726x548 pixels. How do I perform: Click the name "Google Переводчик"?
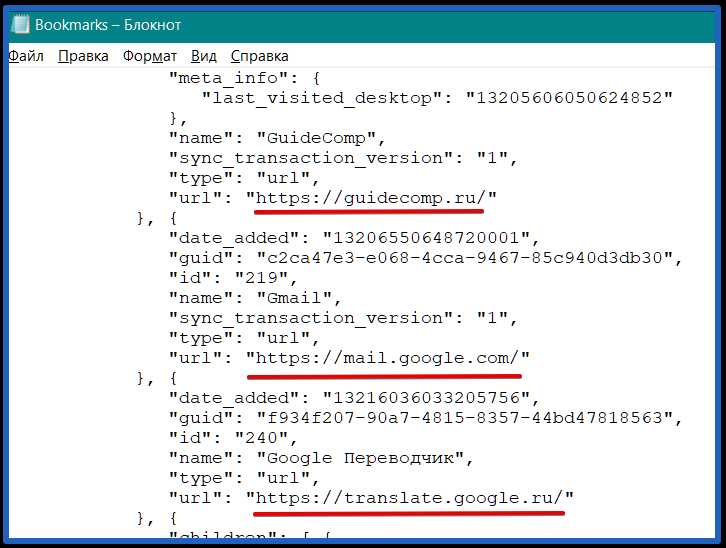click(361, 458)
